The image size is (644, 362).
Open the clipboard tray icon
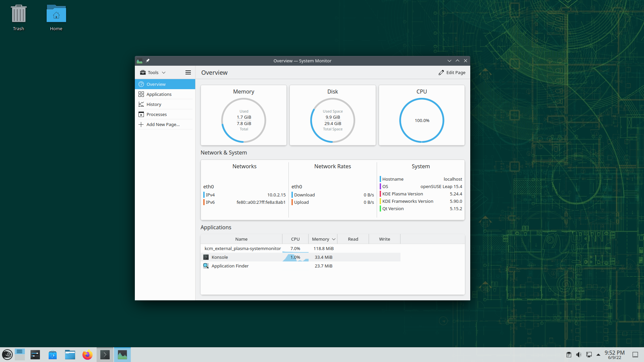click(569, 355)
